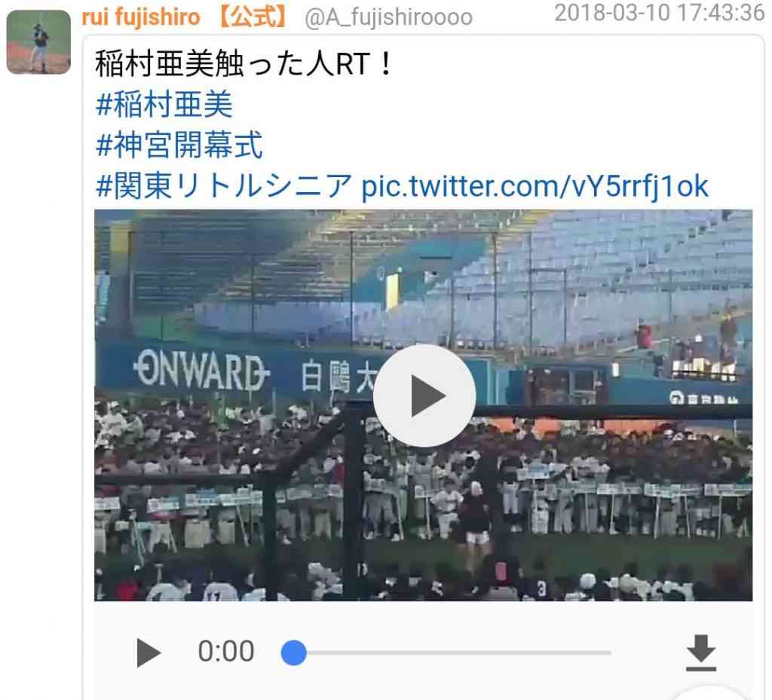Download the video using the arrow icon
The image size is (772, 700).
point(700,653)
